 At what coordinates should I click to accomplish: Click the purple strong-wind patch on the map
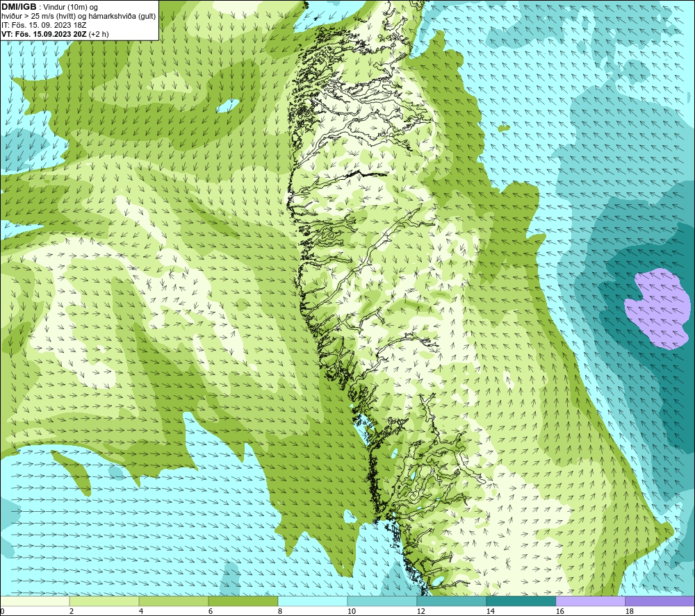657,308
